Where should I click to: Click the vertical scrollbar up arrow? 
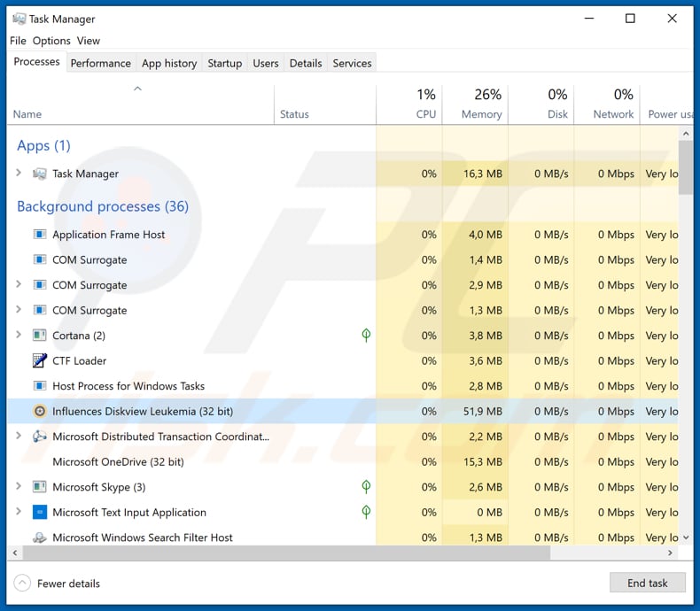coord(686,134)
